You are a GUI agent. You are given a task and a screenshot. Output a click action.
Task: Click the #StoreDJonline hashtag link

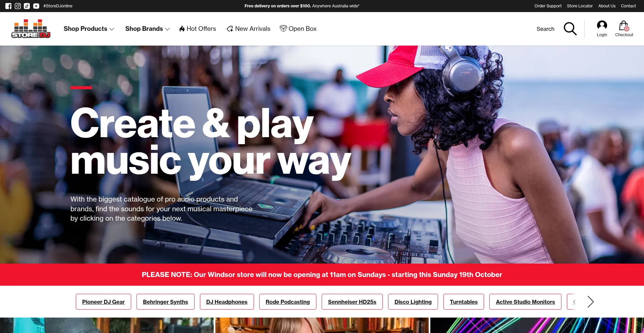coord(58,6)
